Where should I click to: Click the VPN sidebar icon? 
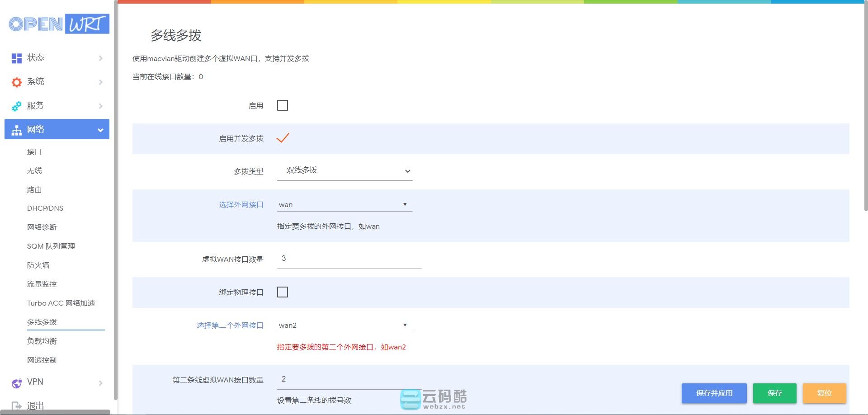[17, 383]
